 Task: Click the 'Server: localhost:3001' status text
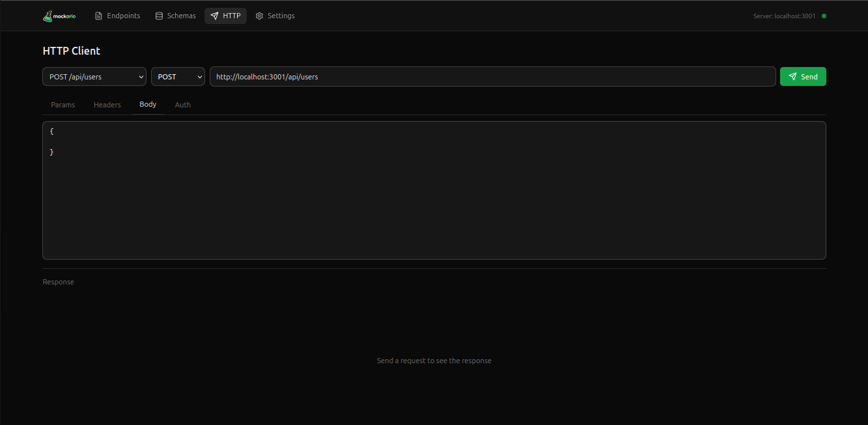tap(784, 16)
